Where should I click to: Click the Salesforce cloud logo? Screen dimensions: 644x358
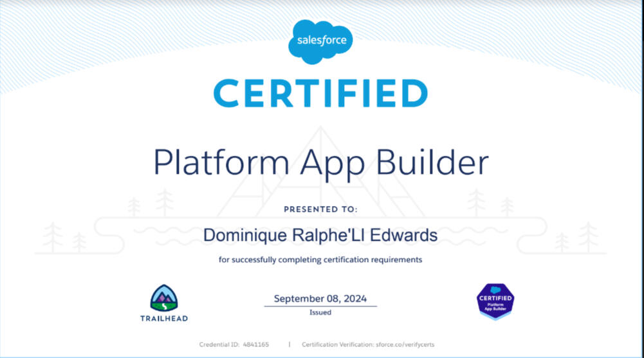(x=321, y=41)
